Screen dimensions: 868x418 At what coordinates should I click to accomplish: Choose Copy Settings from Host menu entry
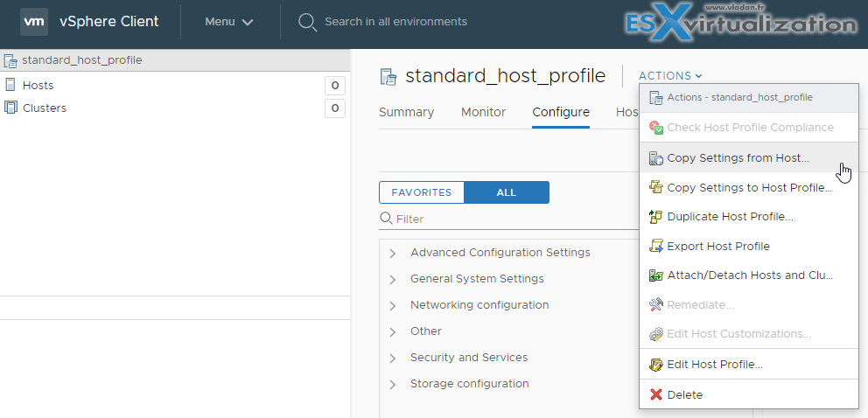(x=749, y=157)
